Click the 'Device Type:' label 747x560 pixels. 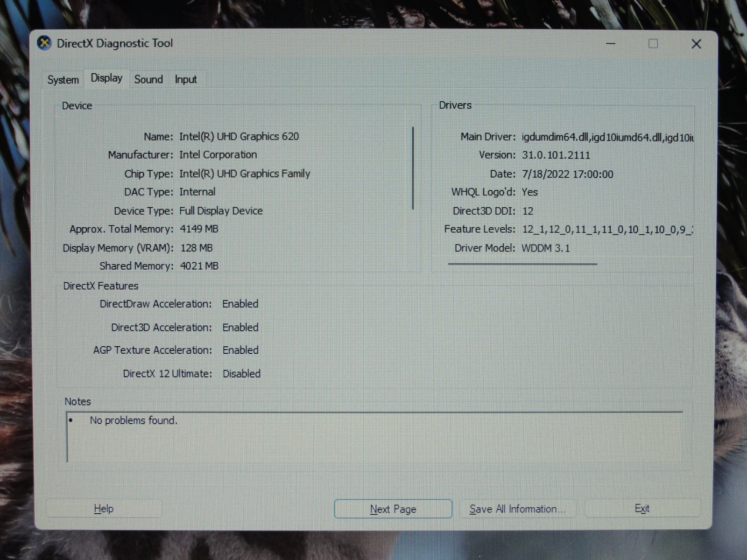[x=143, y=211]
